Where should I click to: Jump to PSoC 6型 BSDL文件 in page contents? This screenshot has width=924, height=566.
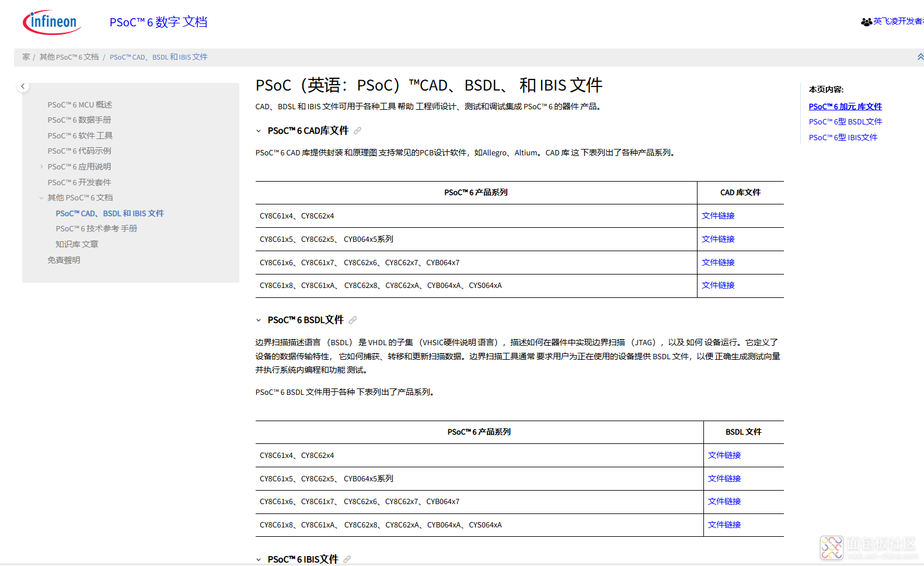(x=845, y=121)
